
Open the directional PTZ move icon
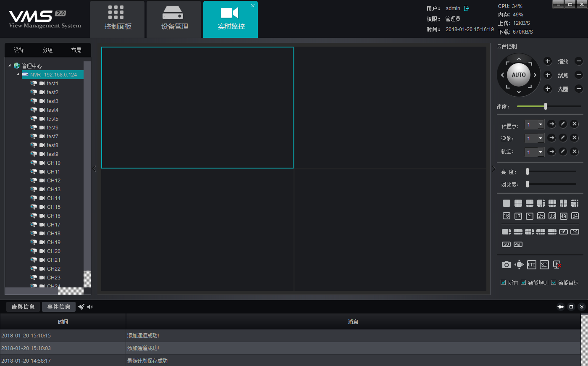[x=520, y=264]
